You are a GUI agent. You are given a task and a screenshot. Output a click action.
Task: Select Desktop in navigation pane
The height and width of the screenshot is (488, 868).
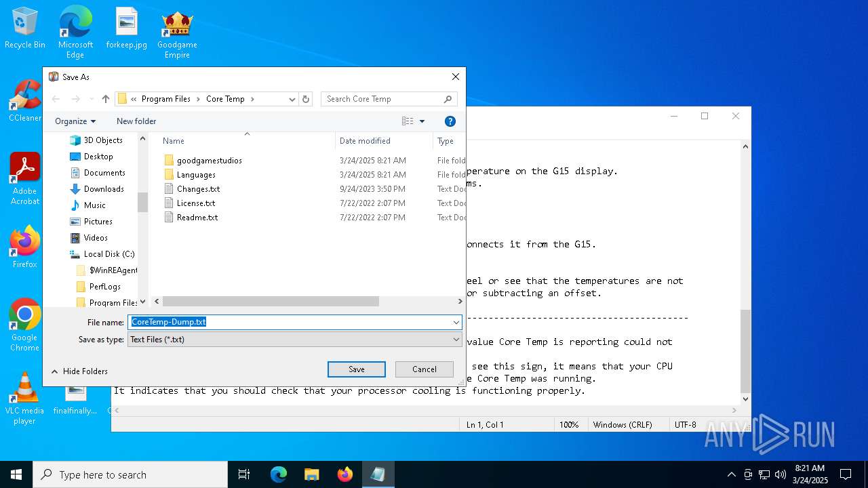click(92, 157)
